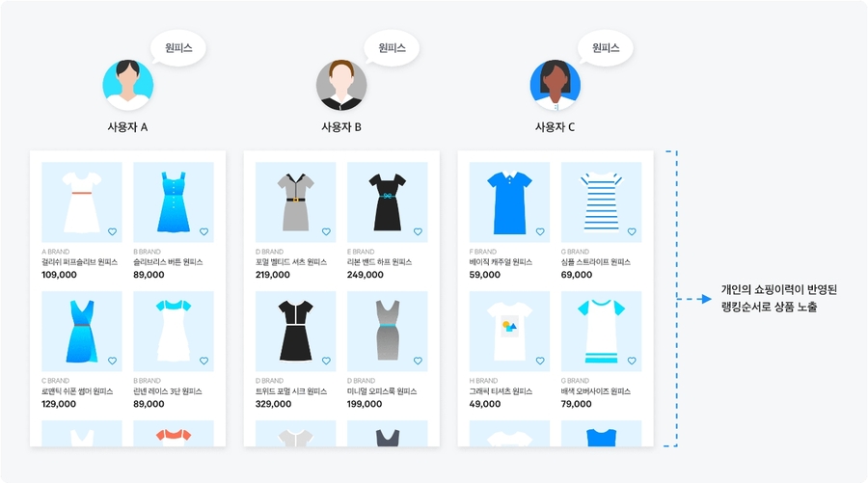Open the gray belted shirt dress thumbnail
Viewport: 868px width, 483px height.
click(296, 201)
